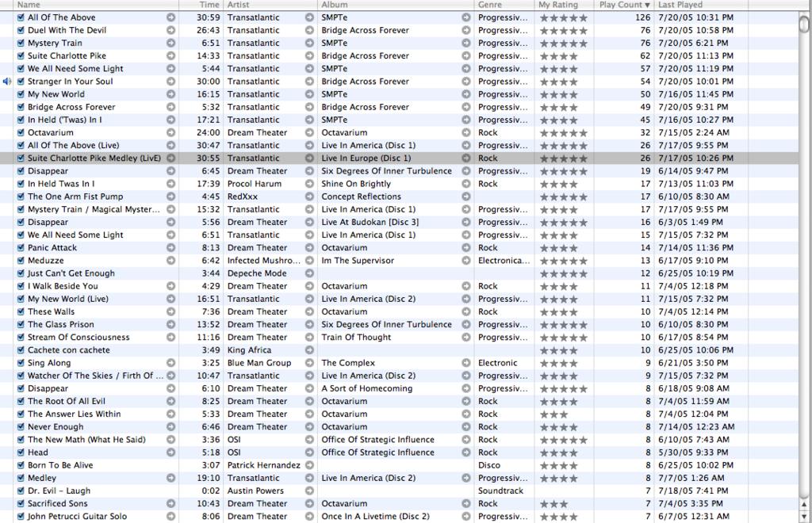This screenshot has height=523, width=812.
Task: Click arrow beside artist Procol Harum
Action: (310, 184)
